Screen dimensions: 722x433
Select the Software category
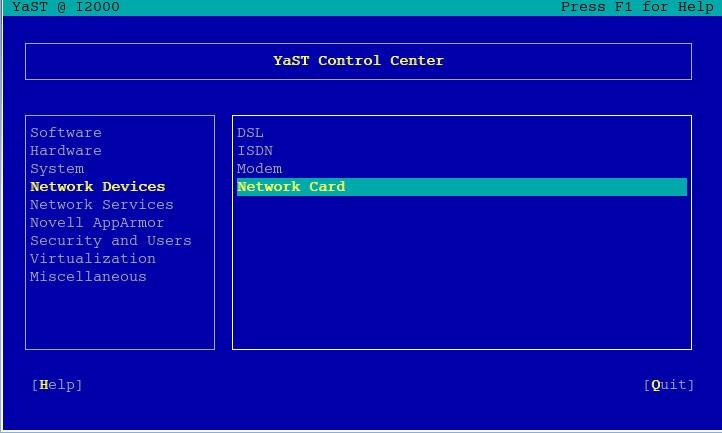pyautogui.click(x=66, y=133)
